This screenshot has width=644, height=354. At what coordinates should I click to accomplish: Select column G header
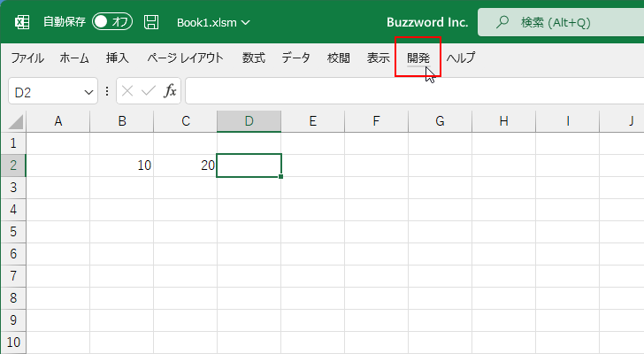tap(440, 121)
